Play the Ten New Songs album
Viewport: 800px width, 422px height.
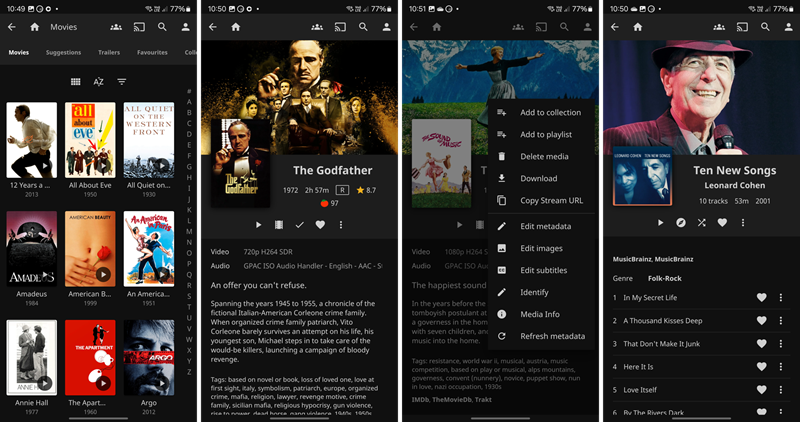[660, 222]
